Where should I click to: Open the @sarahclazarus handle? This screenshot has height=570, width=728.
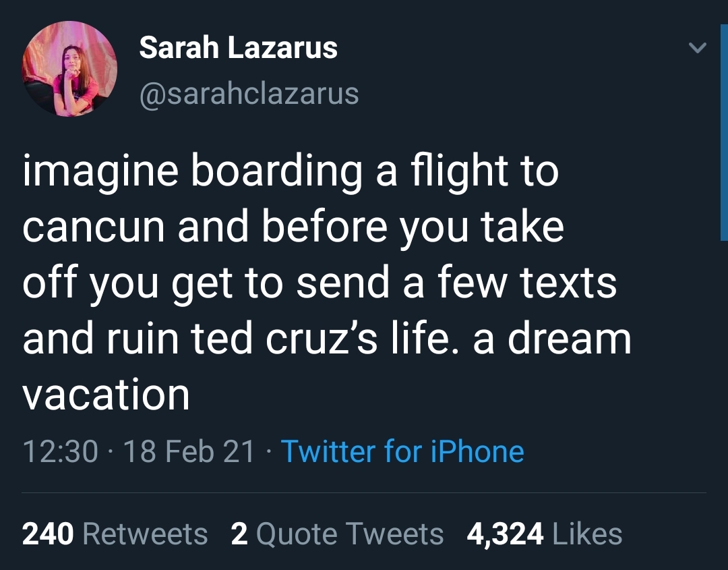click(x=249, y=94)
